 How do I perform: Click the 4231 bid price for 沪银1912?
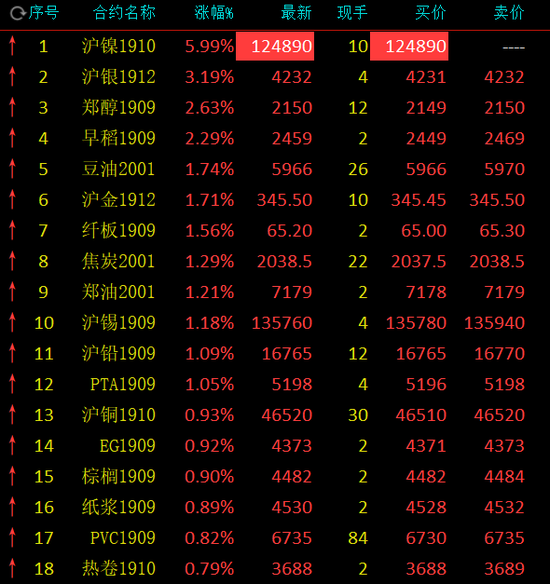pyautogui.click(x=426, y=77)
